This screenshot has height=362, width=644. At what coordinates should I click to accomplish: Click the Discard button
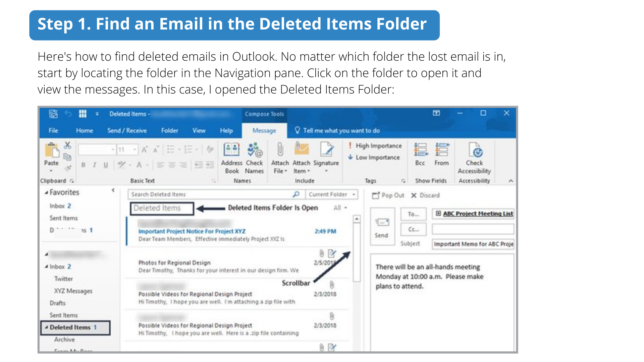pyautogui.click(x=425, y=195)
